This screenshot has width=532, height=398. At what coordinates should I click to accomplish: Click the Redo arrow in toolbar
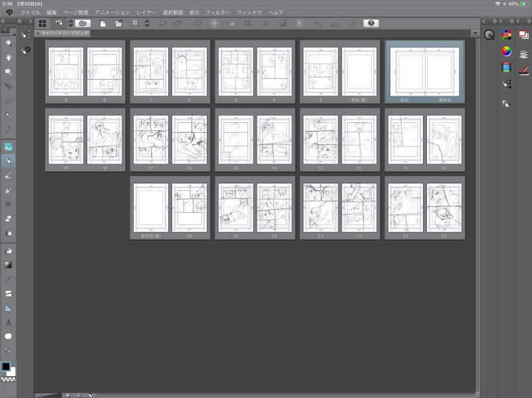[x=178, y=23]
